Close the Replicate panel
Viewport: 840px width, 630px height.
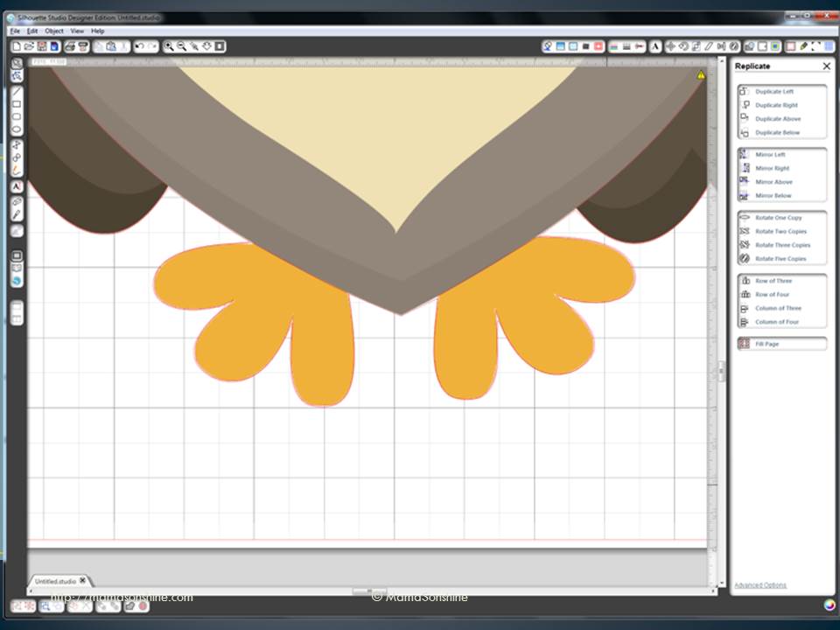tap(826, 66)
